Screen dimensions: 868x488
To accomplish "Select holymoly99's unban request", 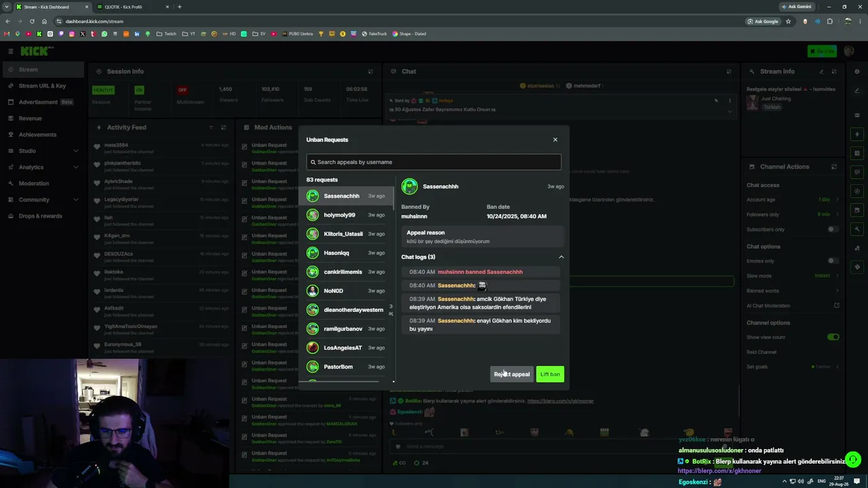I will (346, 215).
